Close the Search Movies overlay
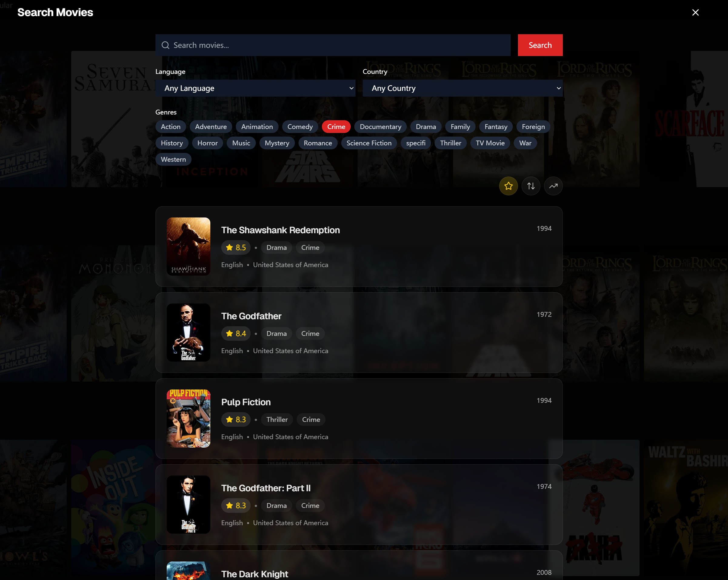Screen dimensions: 728x580 coord(695,12)
